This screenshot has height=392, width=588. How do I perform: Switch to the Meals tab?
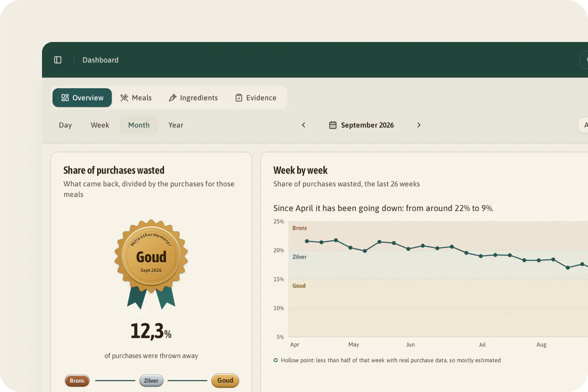pos(136,98)
